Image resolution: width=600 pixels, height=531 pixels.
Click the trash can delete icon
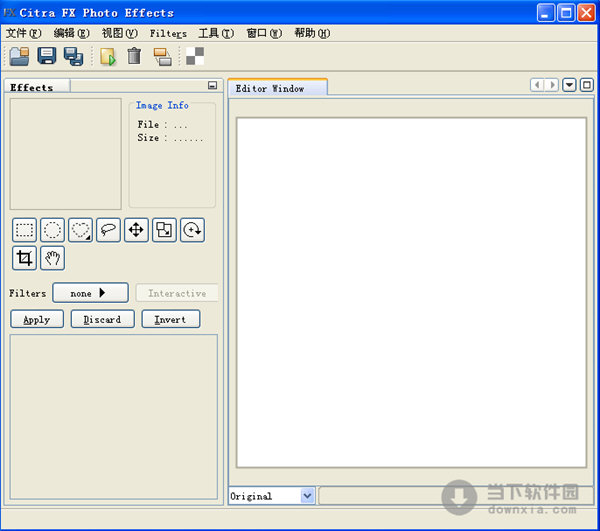tap(134, 56)
